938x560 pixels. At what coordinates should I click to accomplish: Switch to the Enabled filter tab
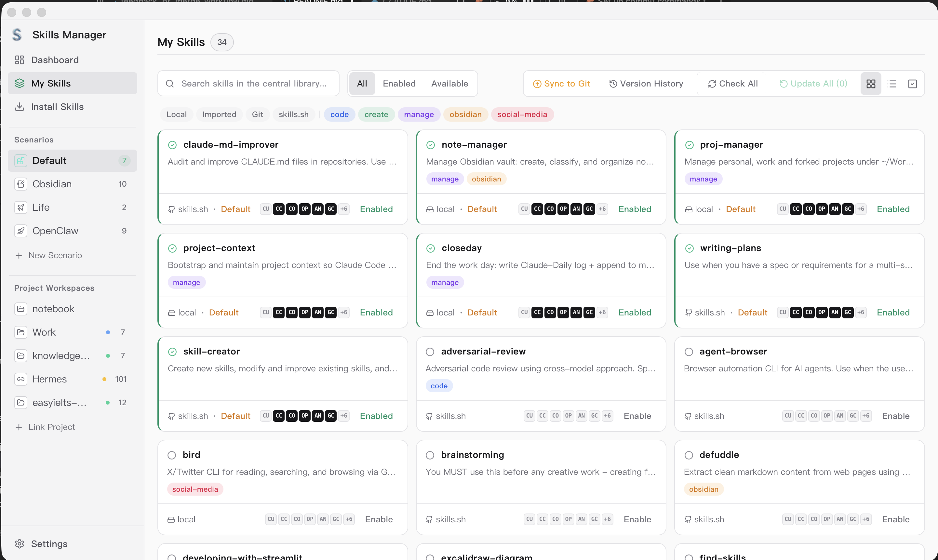[x=399, y=84]
